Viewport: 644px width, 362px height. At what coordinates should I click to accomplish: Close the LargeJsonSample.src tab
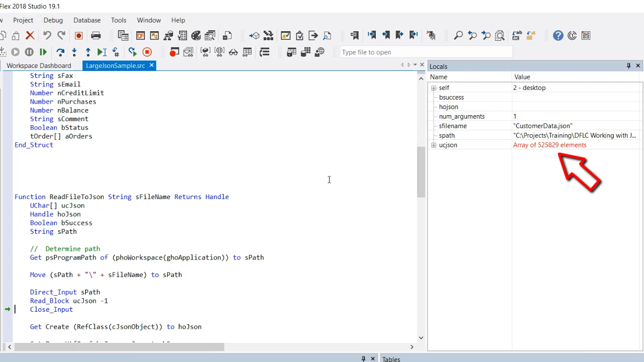coord(151,65)
